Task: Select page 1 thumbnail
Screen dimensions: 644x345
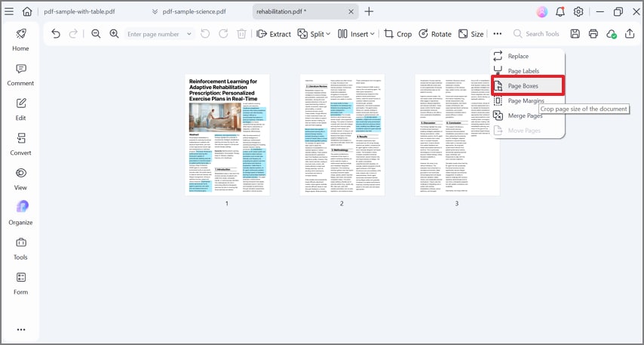Action: click(x=227, y=135)
